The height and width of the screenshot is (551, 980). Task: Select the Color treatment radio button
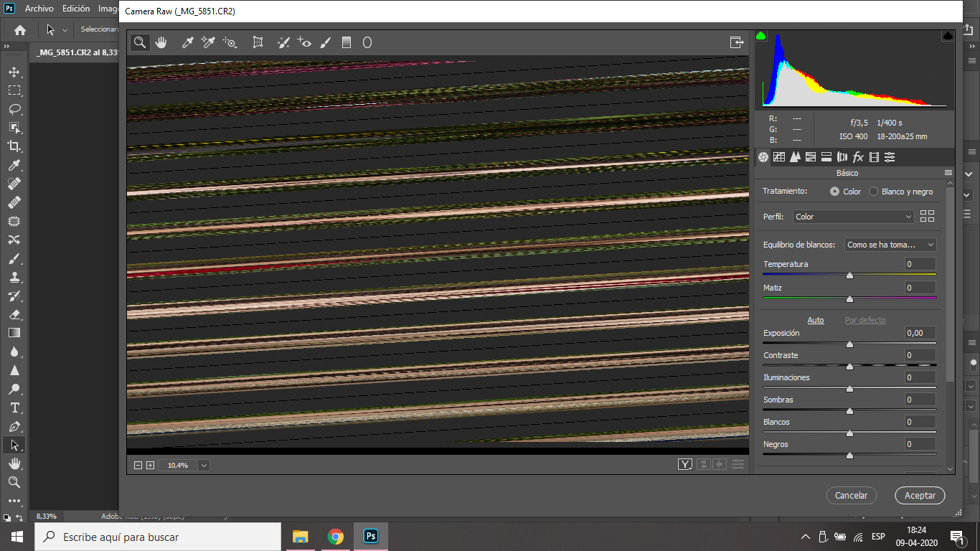[834, 192]
